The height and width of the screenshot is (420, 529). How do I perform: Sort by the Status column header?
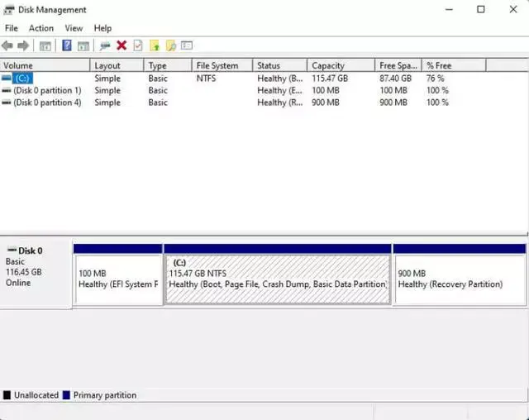[x=280, y=65]
